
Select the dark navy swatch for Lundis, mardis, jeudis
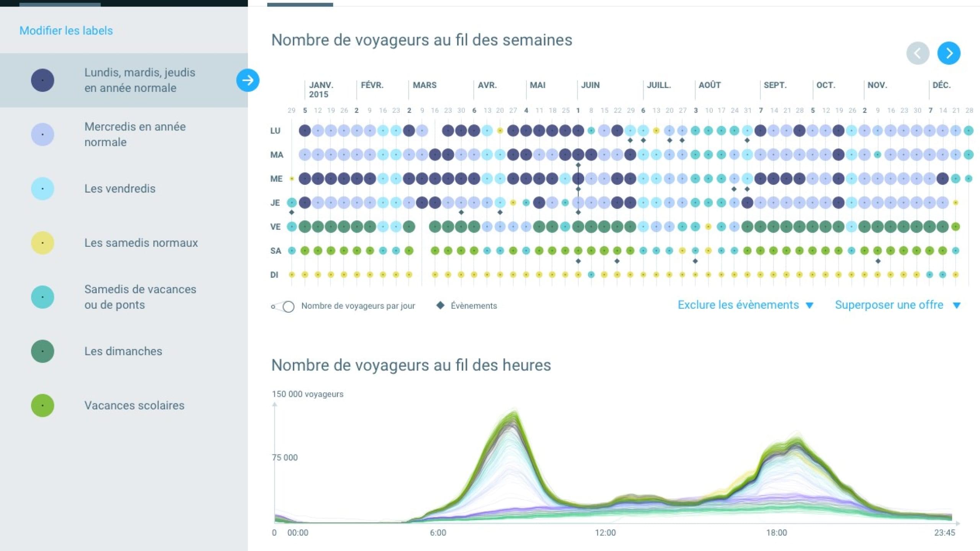(42, 80)
